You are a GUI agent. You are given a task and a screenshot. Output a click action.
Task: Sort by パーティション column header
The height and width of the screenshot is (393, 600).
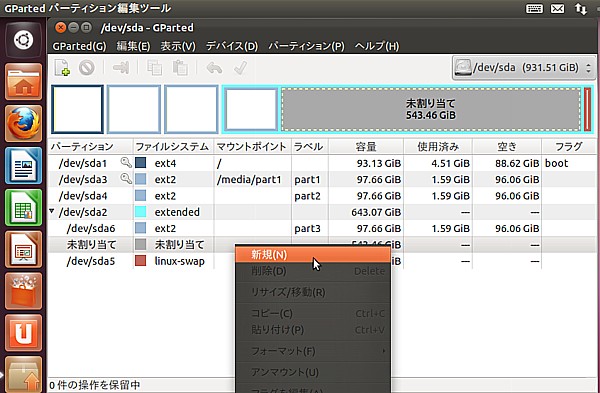[x=90, y=147]
